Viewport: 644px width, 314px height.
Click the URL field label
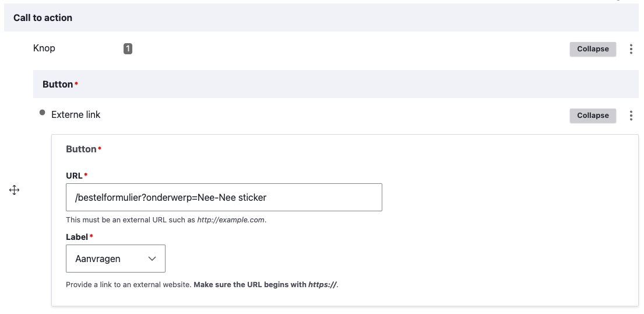74,175
